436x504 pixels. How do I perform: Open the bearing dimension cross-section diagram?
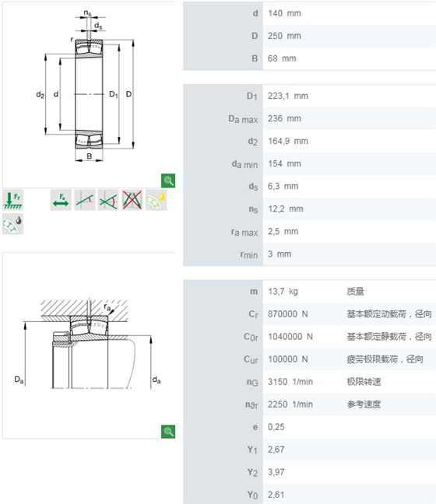pyautogui.click(x=89, y=94)
